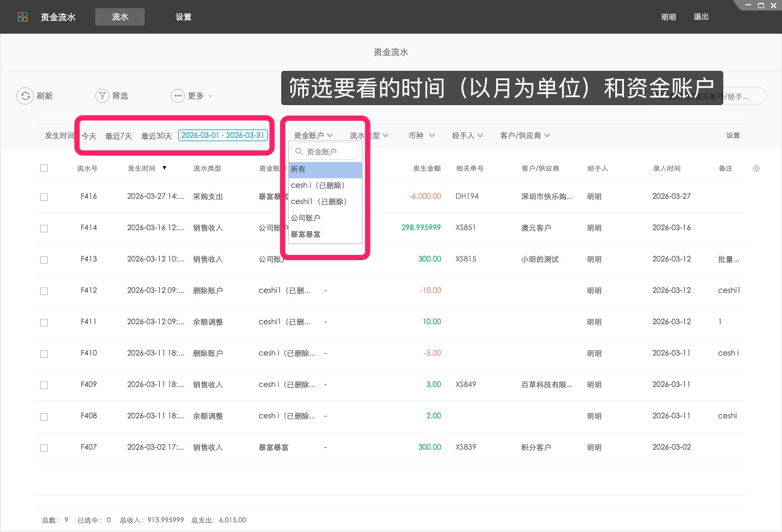Click the 最近7天 quick filter
Image resolution: width=782 pixels, height=532 pixels.
119,136
